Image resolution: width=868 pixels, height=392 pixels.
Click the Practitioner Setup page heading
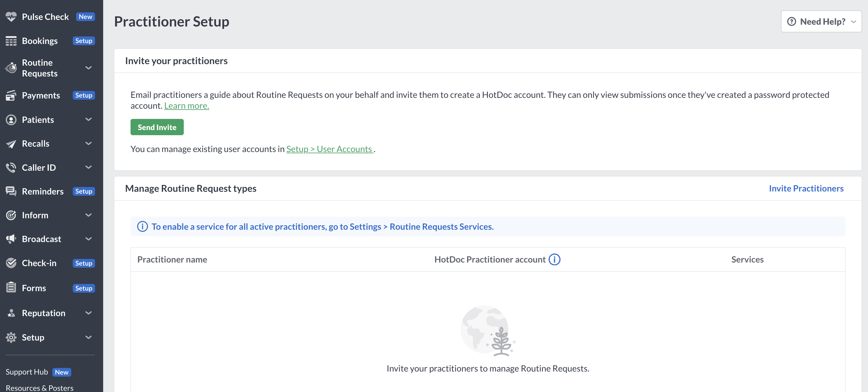[x=171, y=22]
